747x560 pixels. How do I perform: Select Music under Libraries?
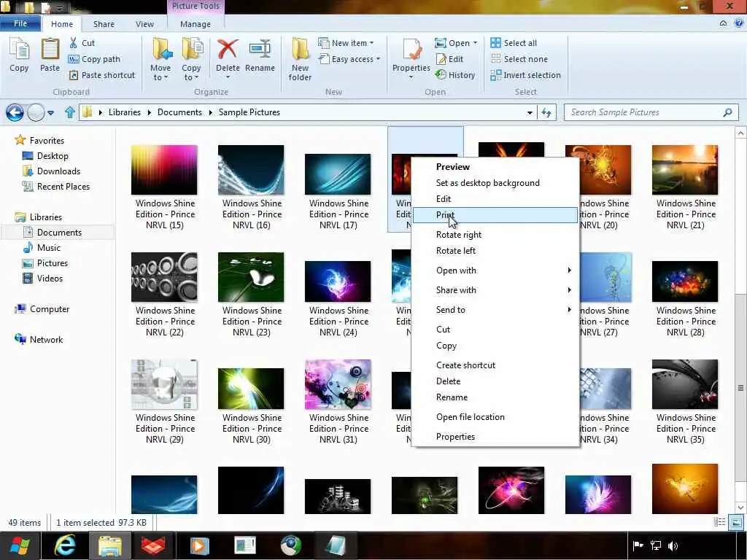click(x=49, y=248)
